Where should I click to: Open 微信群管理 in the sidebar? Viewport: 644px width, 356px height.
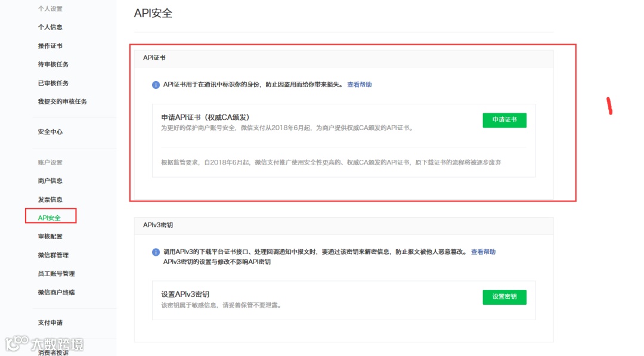click(x=53, y=255)
